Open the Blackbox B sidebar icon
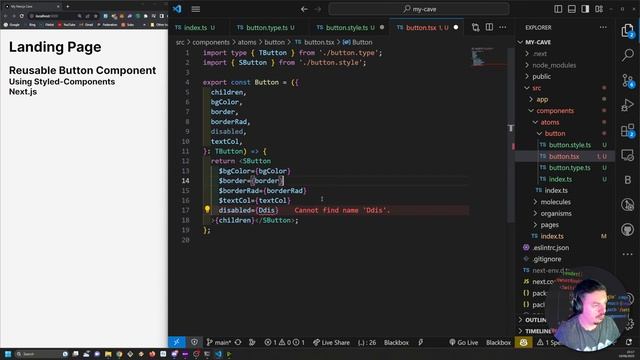640x360 pixels. (628, 180)
